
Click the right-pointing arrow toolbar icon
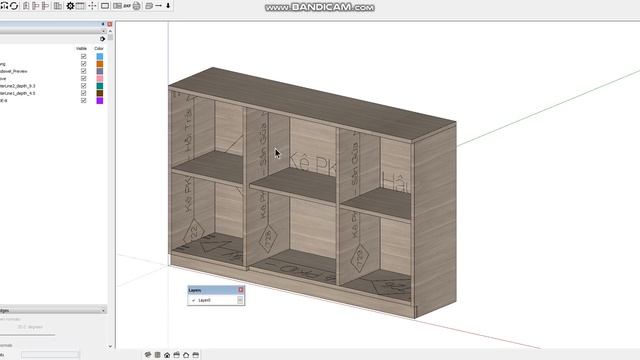tap(158, 6)
